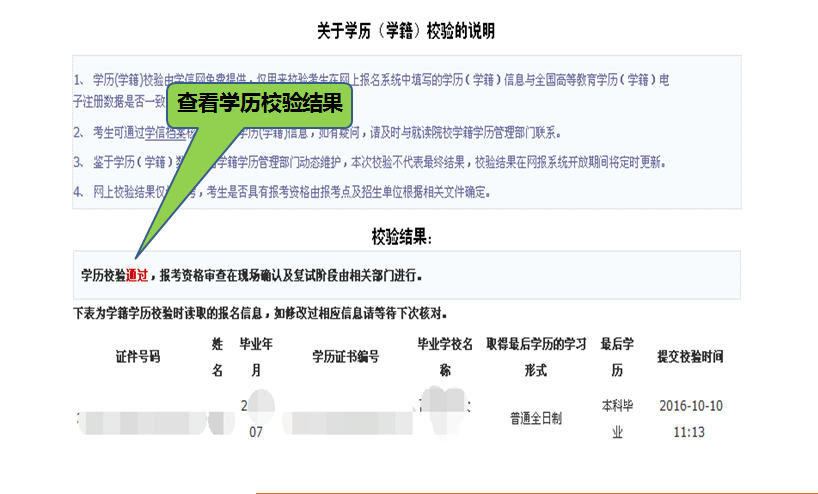
Task: Select the 取得最后学历的学习形式 column header
Action: click(x=535, y=356)
